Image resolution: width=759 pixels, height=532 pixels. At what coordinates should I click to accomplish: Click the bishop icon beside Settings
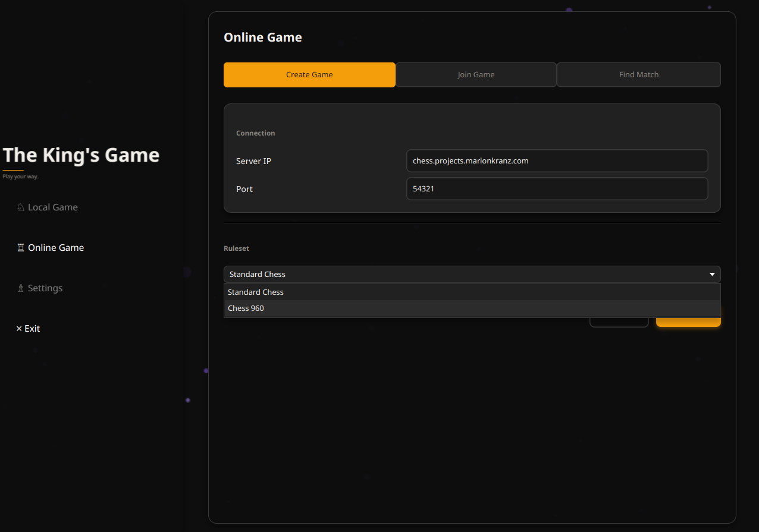tap(21, 288)
